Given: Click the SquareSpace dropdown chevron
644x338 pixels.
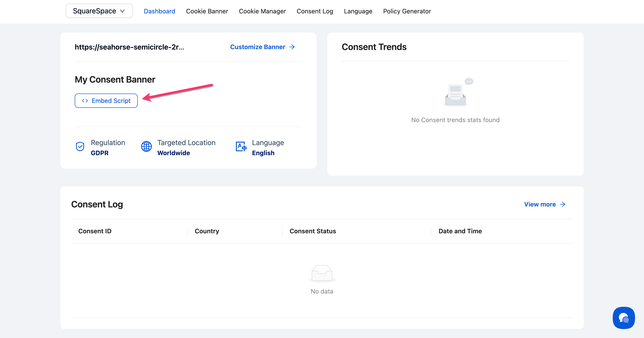Looking at the screenshot, I should click(123, 11).
